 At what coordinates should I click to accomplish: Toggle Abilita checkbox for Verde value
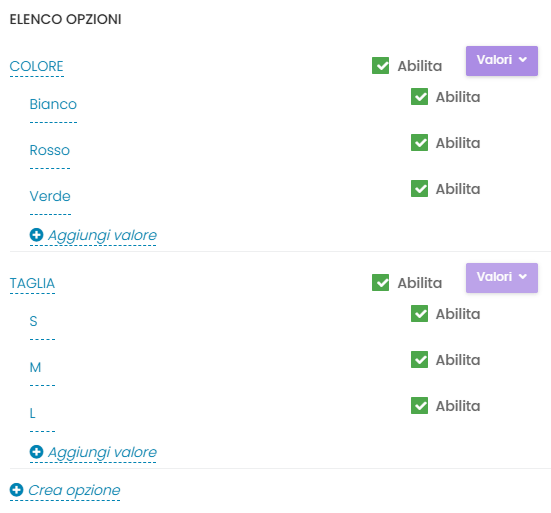(420, 189)
